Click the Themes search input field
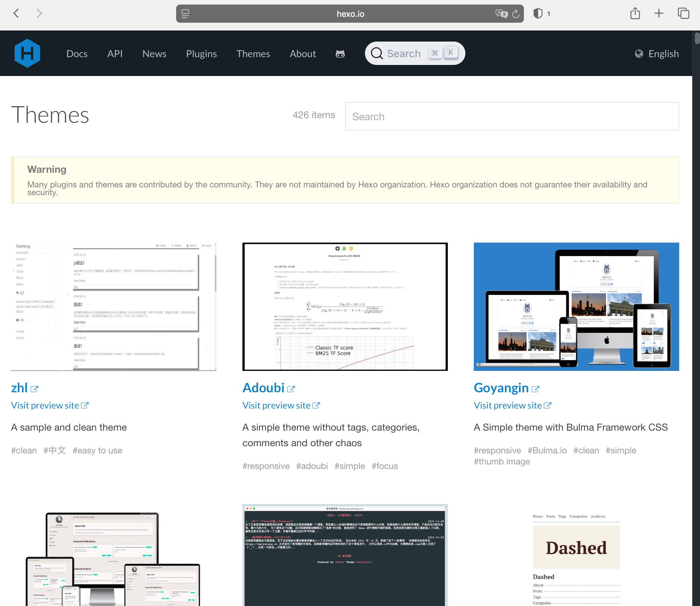Screen dimensions: 700x606 [512, 116]
